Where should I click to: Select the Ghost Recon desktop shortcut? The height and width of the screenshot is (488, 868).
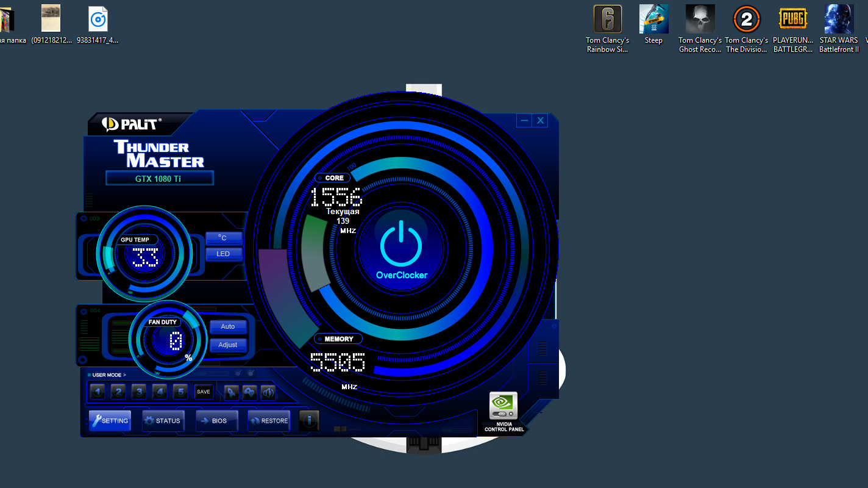tap(700, 29)
